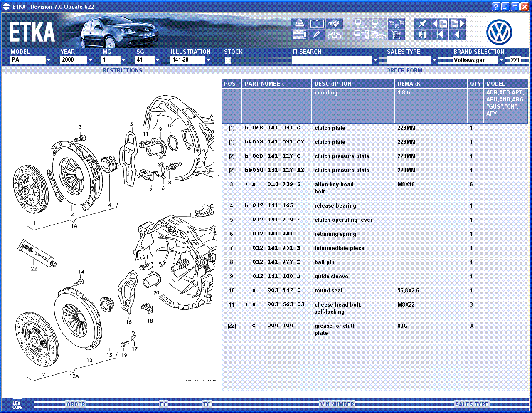This screenshot has width=532, height=413.
Task: Click the RESTRICTIONS link
Action: 122,70
